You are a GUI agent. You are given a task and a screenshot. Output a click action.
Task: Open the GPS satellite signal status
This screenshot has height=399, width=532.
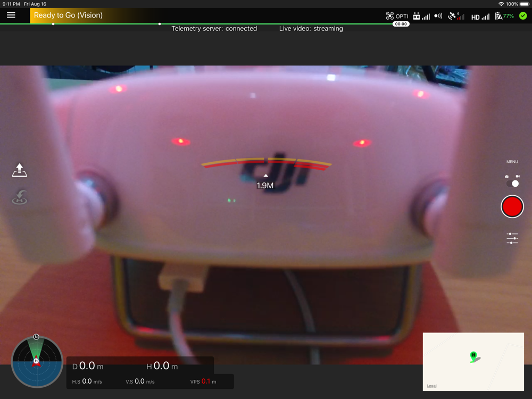(x=456, y=16)
